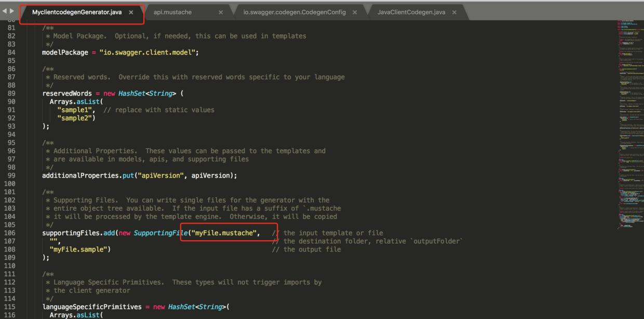Open the api.mustache tab
The height and width of the screenshot is (319, 644).
pyautogui.click(x=172, y=12)
